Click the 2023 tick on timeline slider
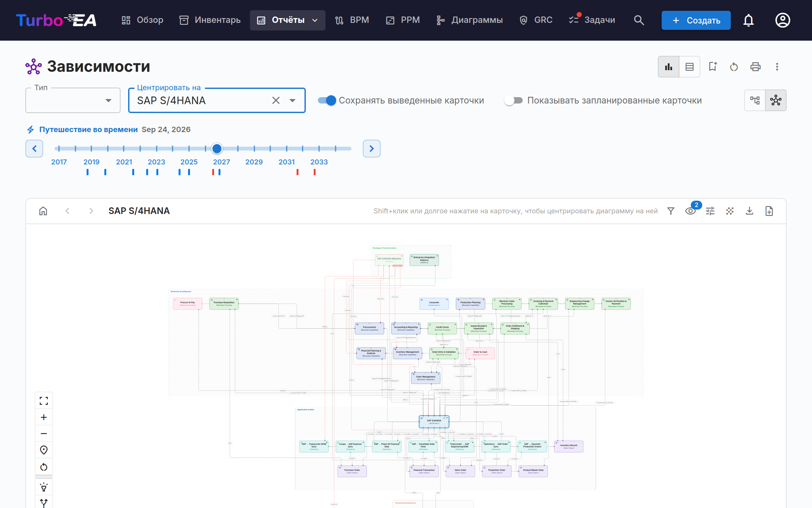 coord(156,149)
